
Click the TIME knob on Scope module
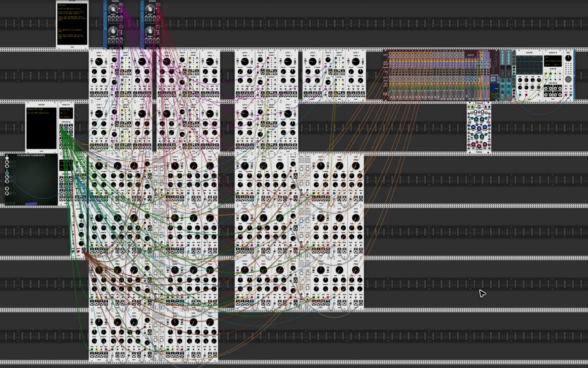(x=533, y=80)
